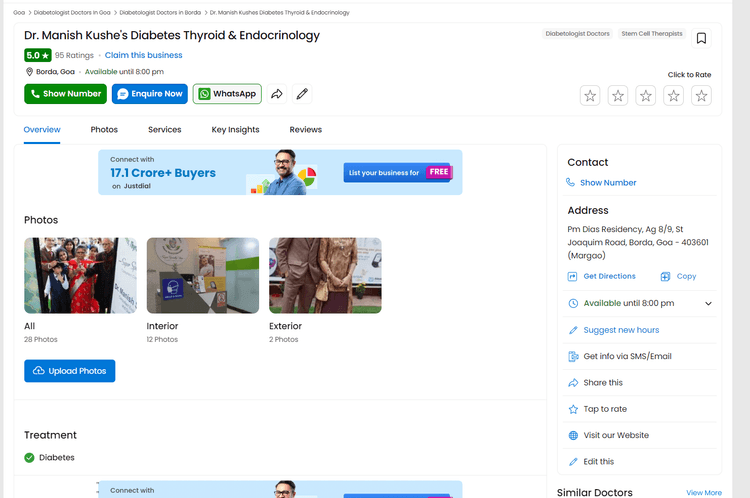Screen dimensions: 750x498
Task: Open the Services tab
Action: pyautogui.click(x=165, y=130)
